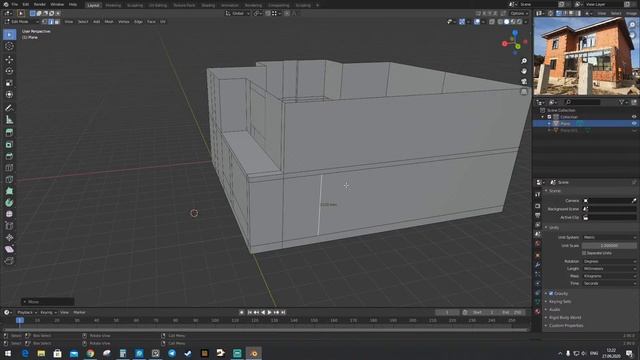Select the Spin tool
Screen dimensions: 640x360
pyautogui.click(x=9, y=203)
